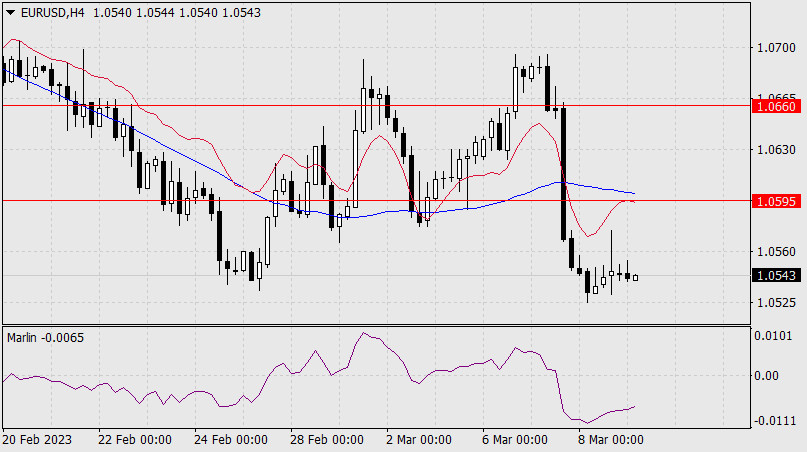Click the 1.0700 price axis label
Screen dimensions: 807x452
point(777,47)
